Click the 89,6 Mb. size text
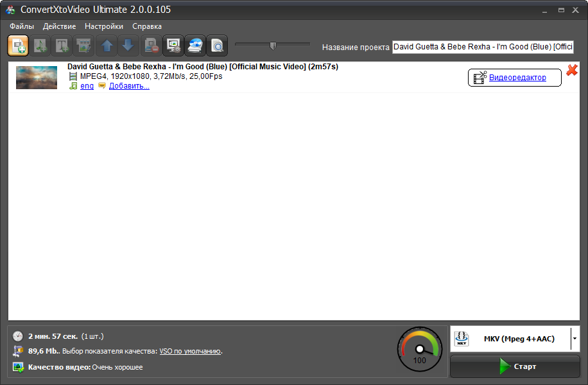The height and width of the screenshot is (385, 588). tap(44, 351)
